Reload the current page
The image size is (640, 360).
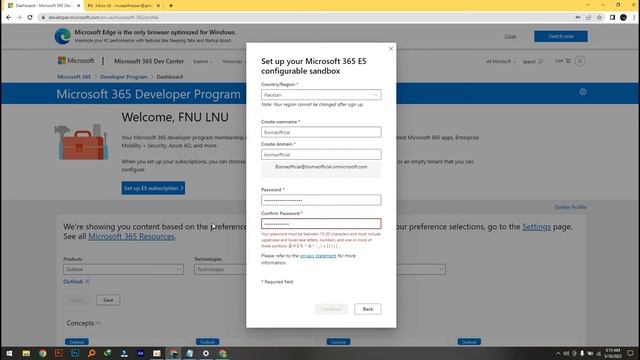click(x=30, y=18)
